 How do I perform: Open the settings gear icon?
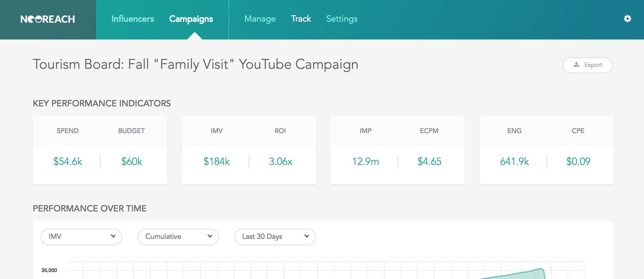(627, 19)
